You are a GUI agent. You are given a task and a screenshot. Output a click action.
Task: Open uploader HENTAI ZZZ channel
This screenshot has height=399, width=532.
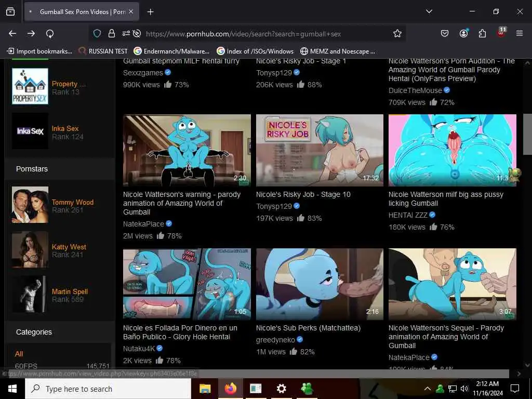[408, 215]
